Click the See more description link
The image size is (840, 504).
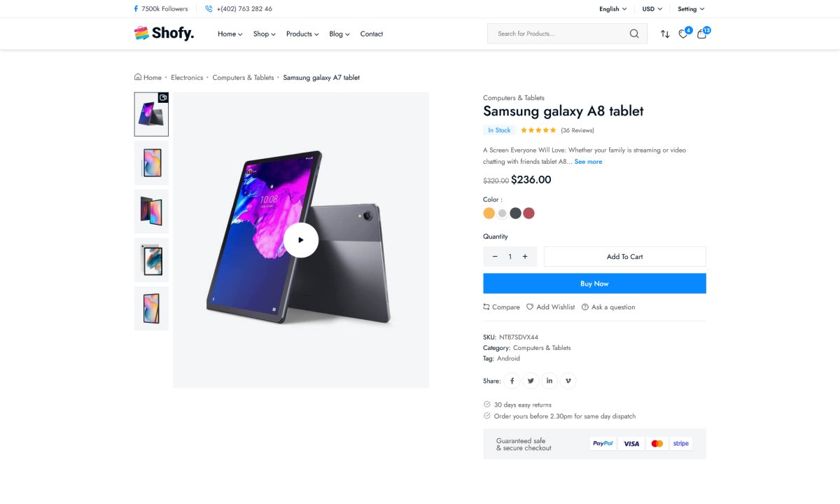pos(588,162)
